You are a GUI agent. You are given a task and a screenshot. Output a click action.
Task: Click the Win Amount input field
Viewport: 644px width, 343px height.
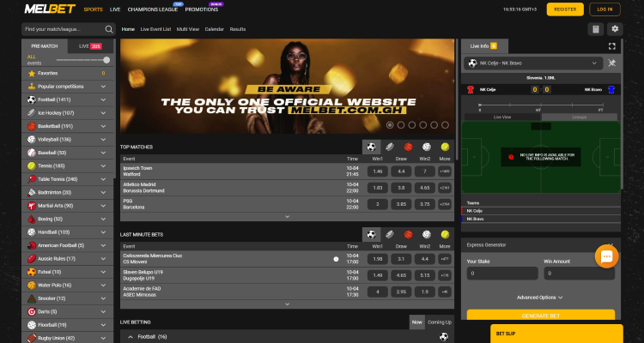click(579, 274)
